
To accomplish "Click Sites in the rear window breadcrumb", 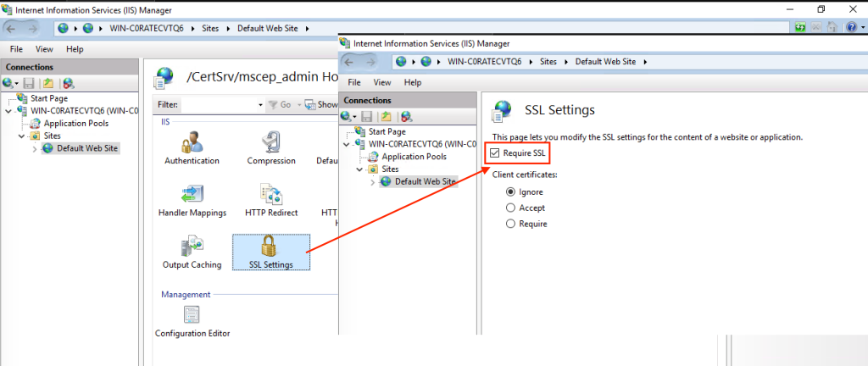I will tap(210, 28).
